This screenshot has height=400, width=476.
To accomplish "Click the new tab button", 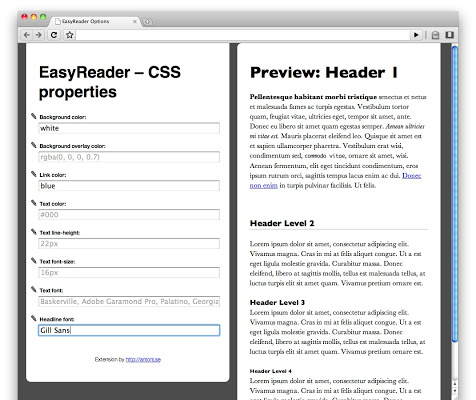I will [147, 22].
